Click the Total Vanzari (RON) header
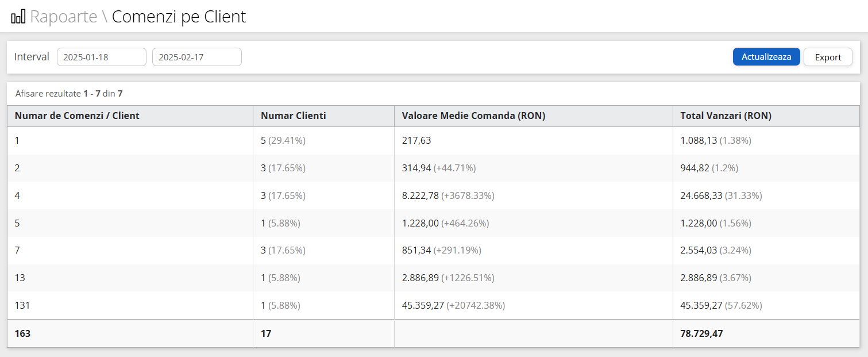The height and width of the screenshot is (357, 868). (726, 116)
